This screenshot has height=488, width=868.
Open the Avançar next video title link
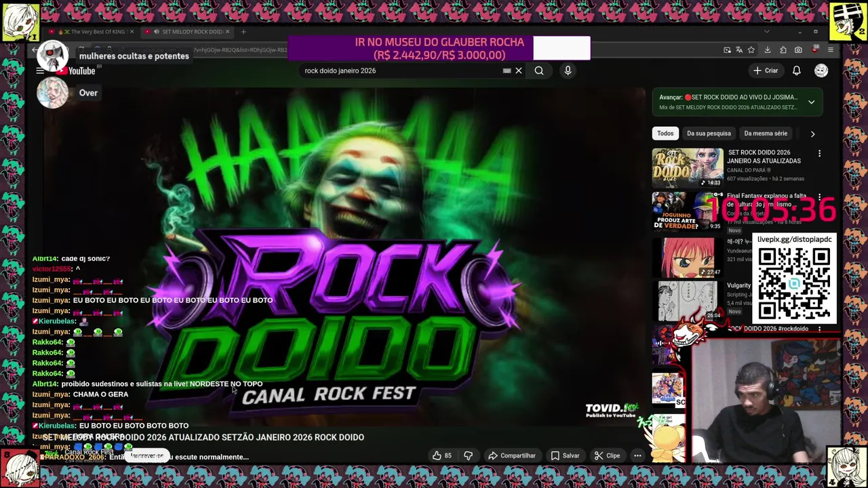[x=730, y=98]
